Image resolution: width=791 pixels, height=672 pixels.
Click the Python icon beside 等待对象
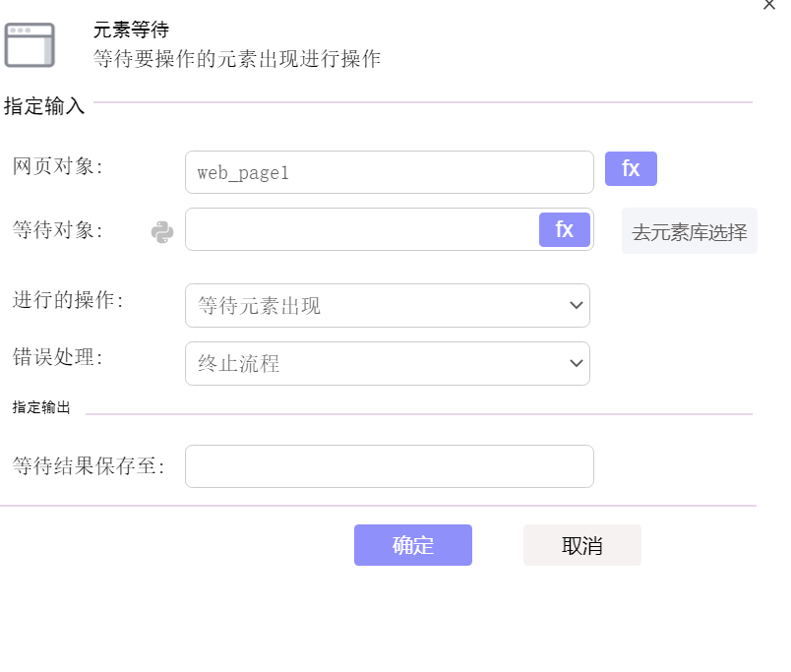[162, 232]
